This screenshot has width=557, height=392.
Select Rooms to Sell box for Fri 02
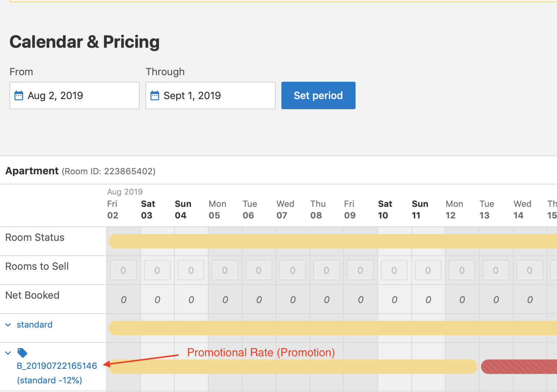(x=123, y=270)
